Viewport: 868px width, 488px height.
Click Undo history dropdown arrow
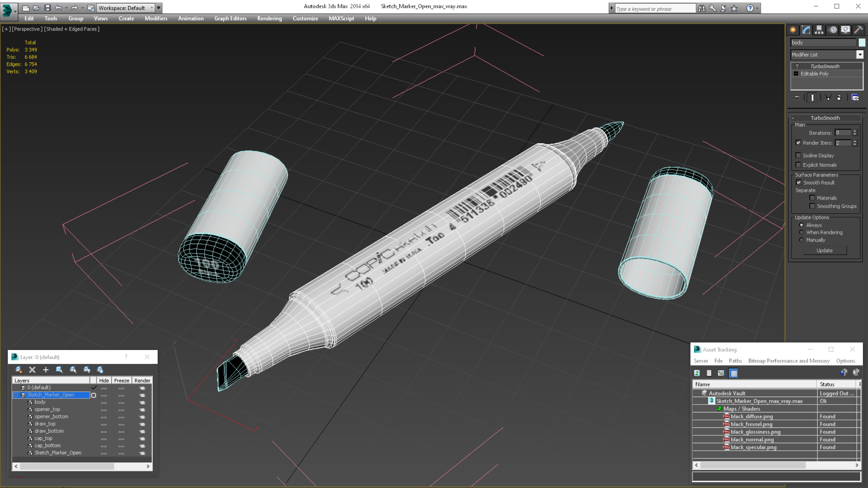pos(66,8)
